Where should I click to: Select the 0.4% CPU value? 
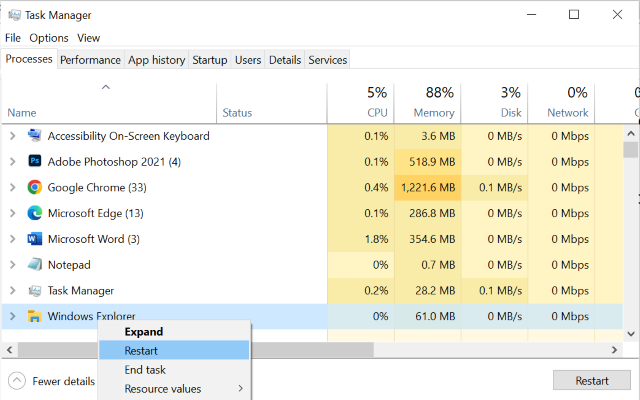pyautogui.click(x=376, y=187)
